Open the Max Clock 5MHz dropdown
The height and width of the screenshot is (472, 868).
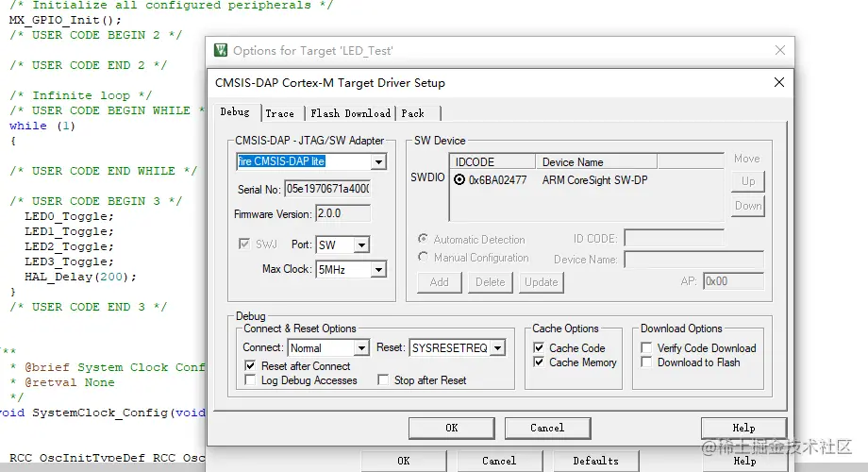point(378,270)
